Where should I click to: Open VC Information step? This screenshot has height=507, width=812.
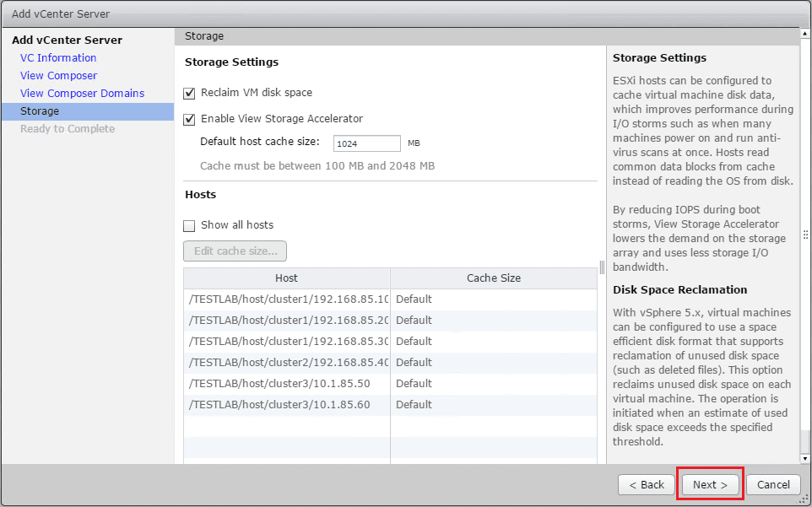[x=58, y=58]
